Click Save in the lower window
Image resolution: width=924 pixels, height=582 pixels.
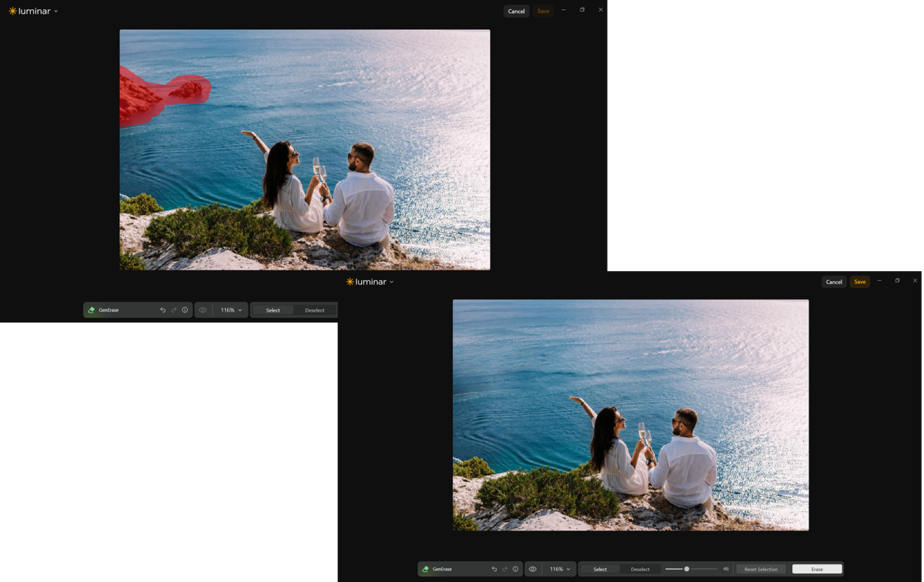coord(860,282)
